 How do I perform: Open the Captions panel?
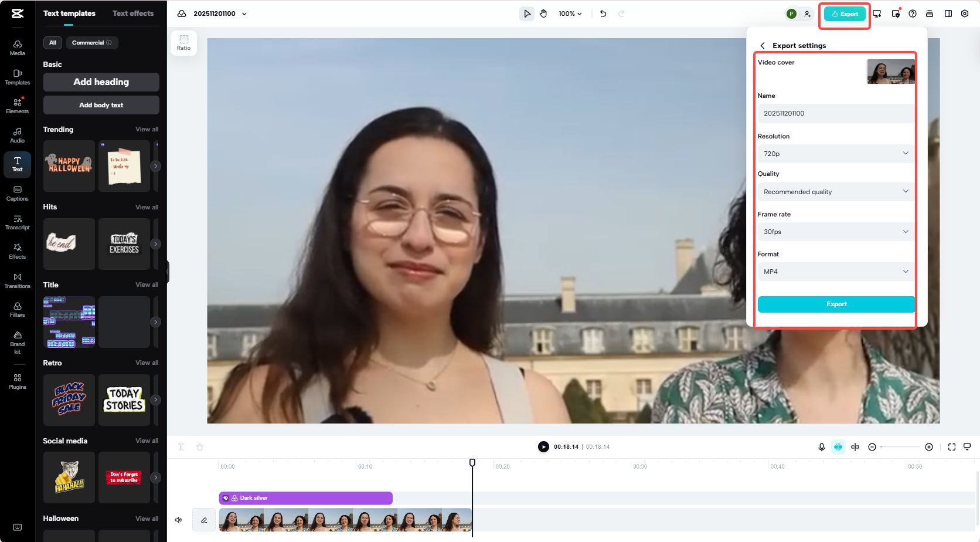[x=17, y=192]
